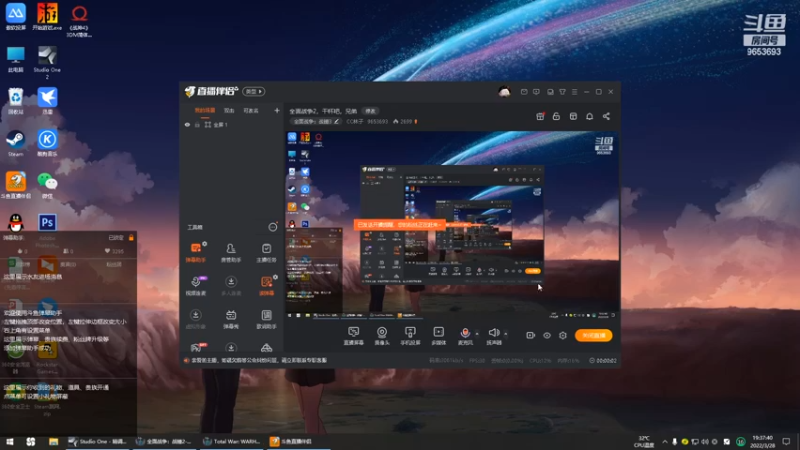This screenshot has width=800, height=450.
Task: Add 直播屏幕 screen capture source
Action: [354, 336]
